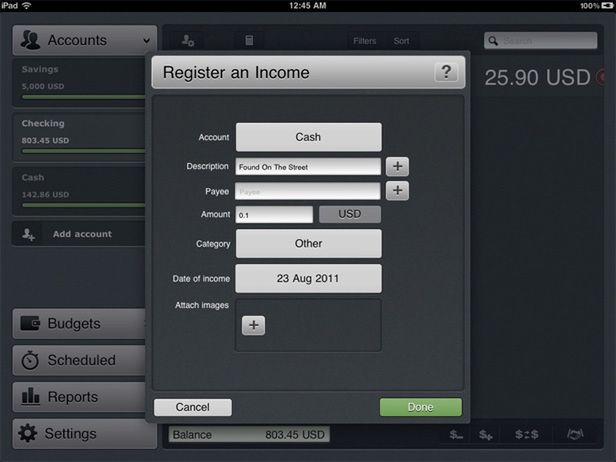Click the 25.90 USD amount
616x462 pixels.
tap(537, 77)
